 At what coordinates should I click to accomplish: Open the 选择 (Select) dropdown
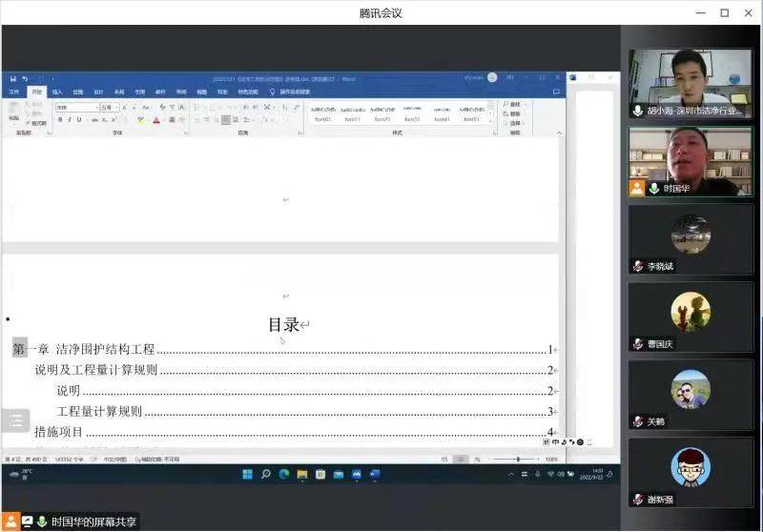[x=513, y=123]
